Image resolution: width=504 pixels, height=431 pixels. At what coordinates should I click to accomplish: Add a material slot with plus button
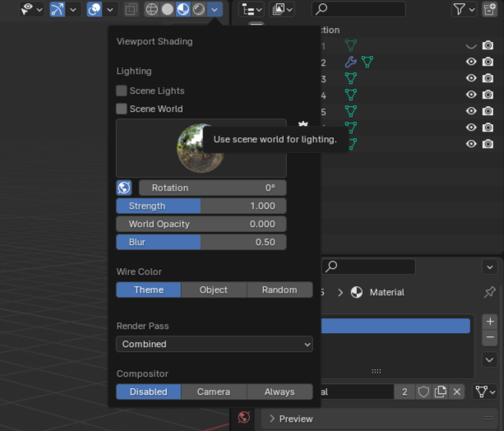pyautogui.click(x=490, y=322)
